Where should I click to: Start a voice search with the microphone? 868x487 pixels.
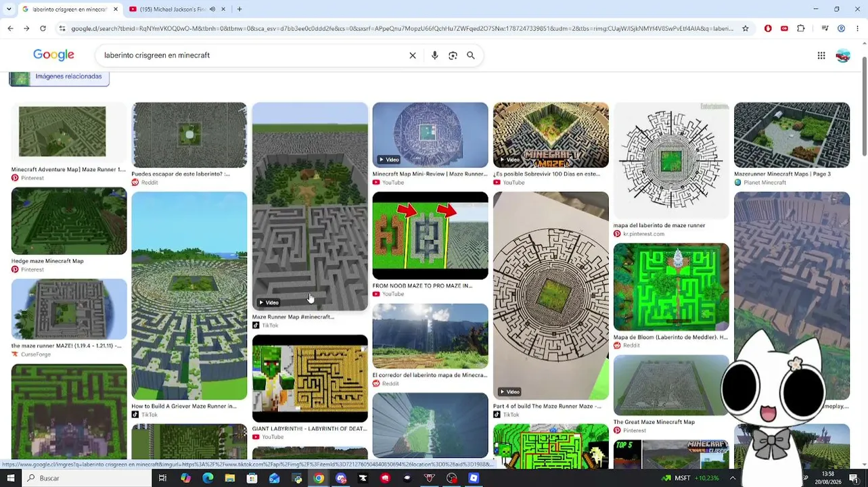435,55
